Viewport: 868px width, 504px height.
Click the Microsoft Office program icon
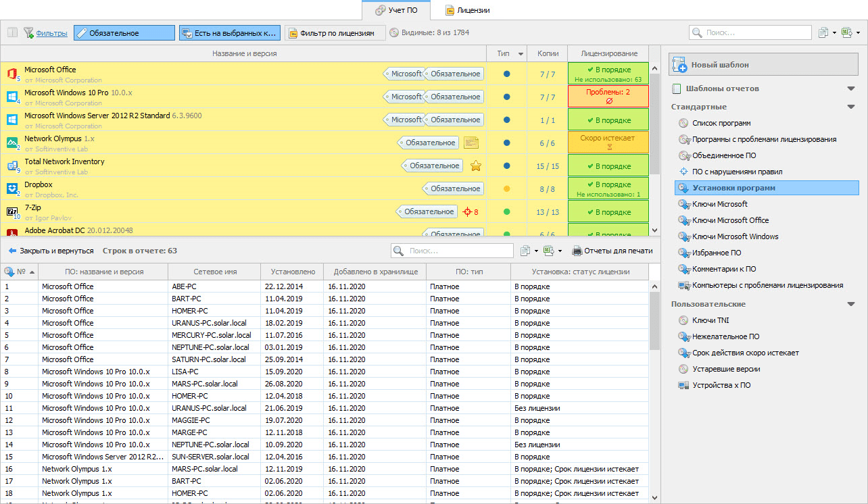coord(12,74)
